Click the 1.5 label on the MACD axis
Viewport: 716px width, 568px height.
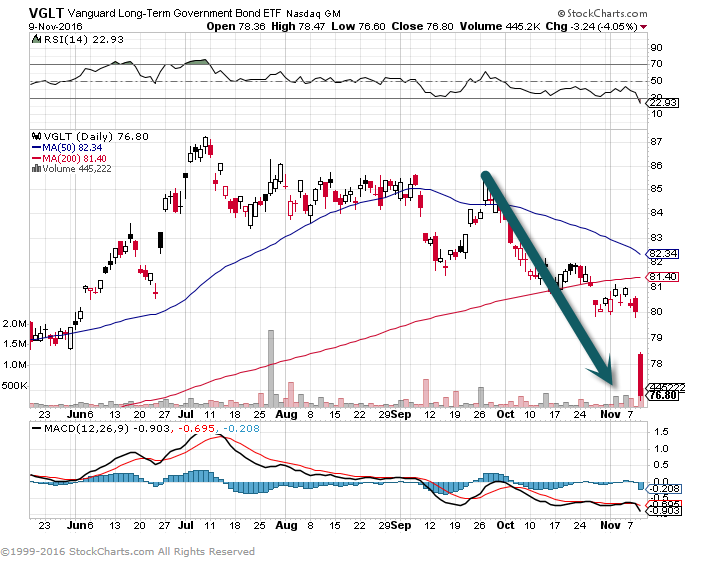(x=661, y=432)
